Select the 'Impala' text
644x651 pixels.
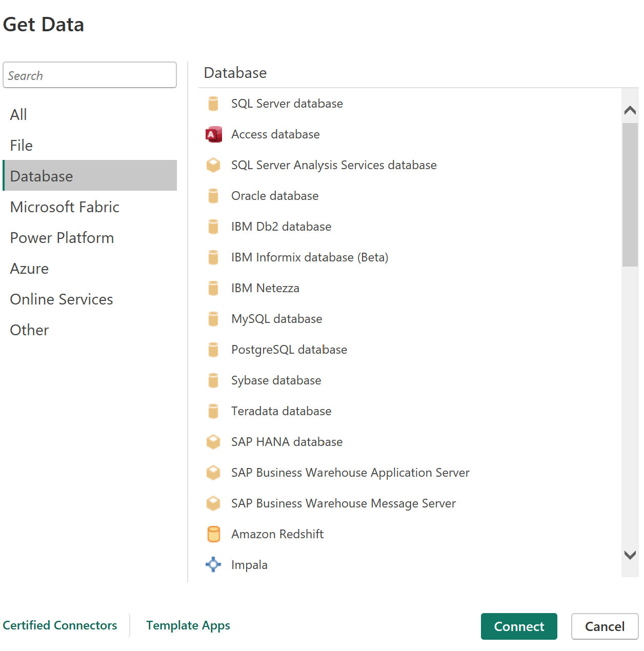(249, 565)
